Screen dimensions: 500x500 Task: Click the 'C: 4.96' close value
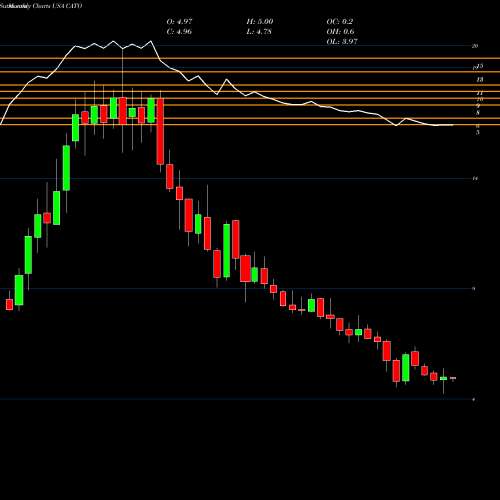[179, 32]
